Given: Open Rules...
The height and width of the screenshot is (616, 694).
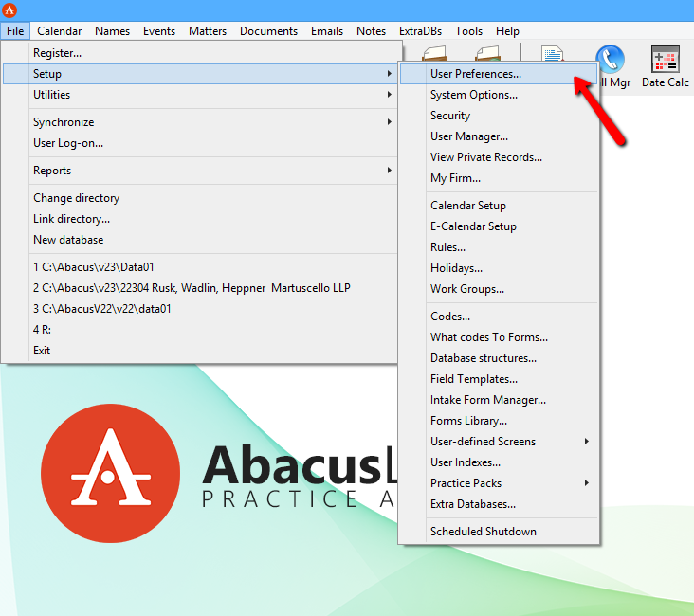Looking at the screenshot, I should pos(499,247).
